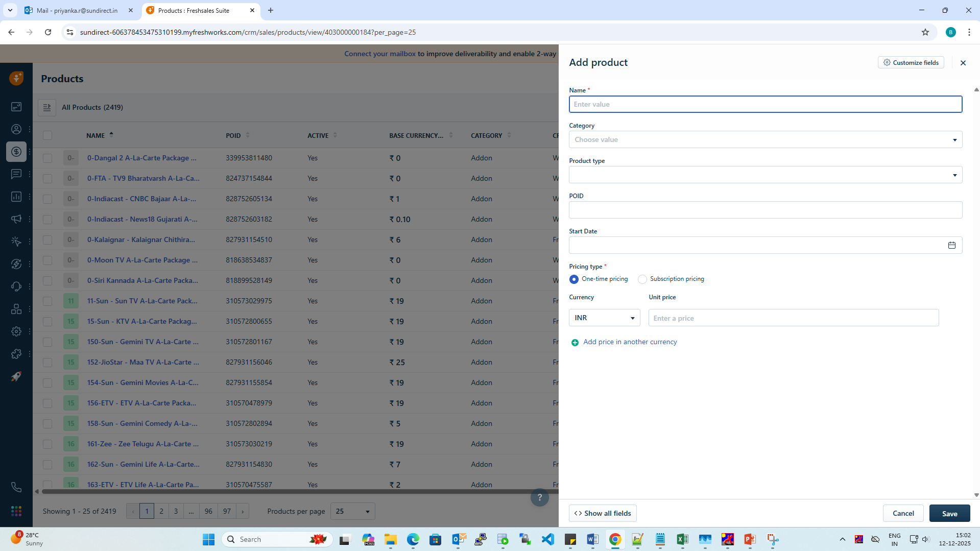Sort by the CATEGORY column arrows
The image size is (980, 551).
click(x=509, y=135)
